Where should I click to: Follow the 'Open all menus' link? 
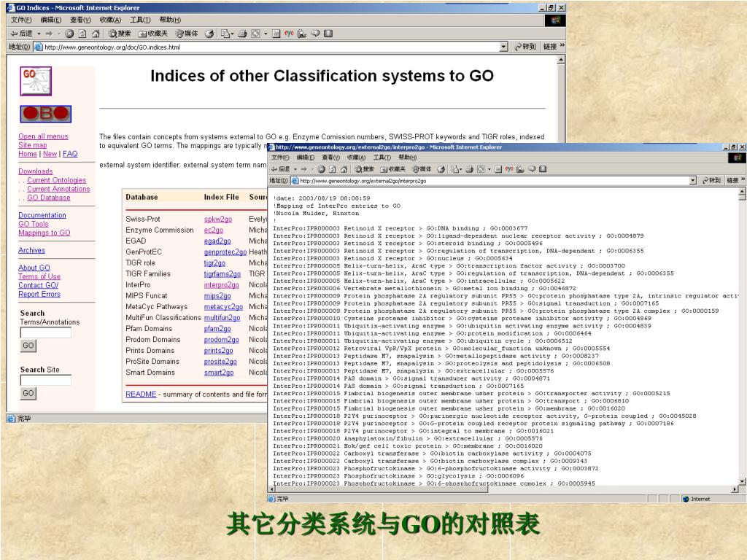(x=43, y=136)
